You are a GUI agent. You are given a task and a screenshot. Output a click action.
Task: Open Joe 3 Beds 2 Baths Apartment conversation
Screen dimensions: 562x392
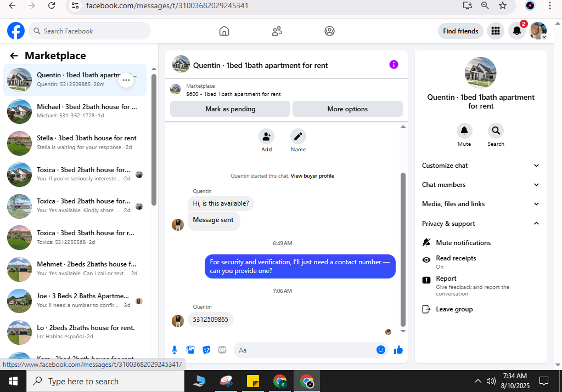(x=75, y=300)
